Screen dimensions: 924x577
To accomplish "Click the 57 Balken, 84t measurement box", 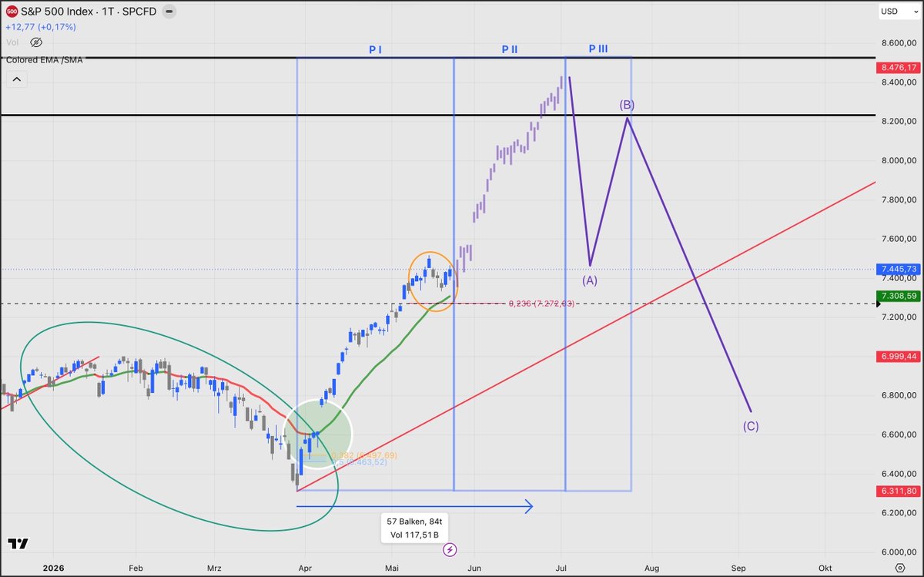I will [413, 528].
